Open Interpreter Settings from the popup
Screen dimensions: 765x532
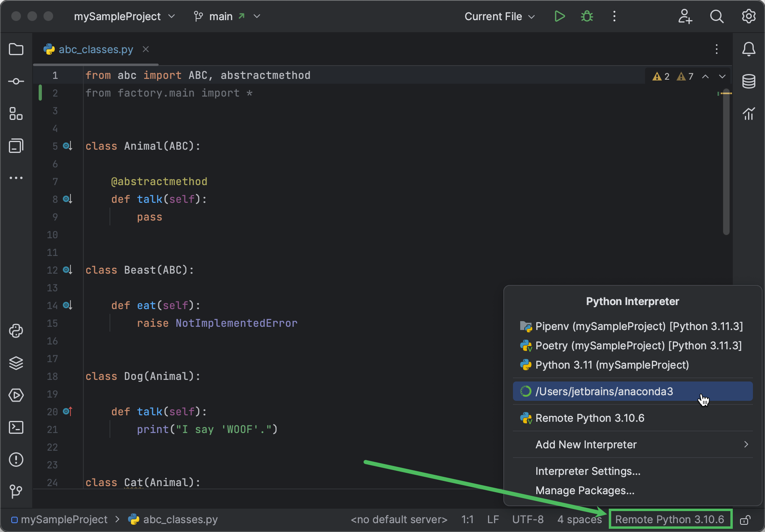point(587,471)
